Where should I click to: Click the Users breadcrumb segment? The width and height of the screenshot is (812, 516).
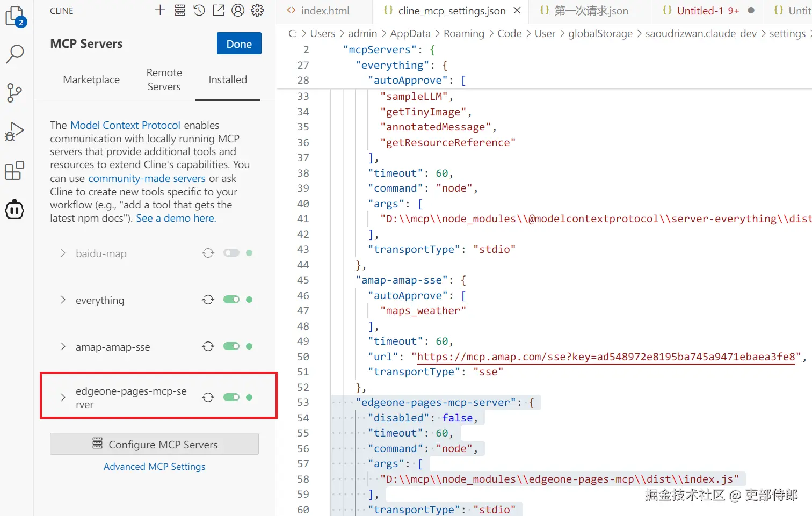point(322,33)
